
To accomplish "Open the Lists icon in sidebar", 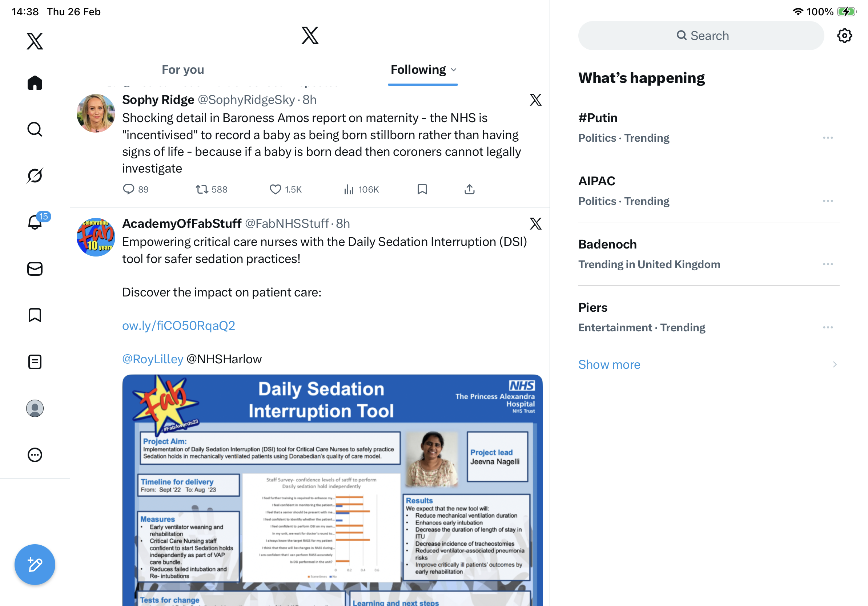I will (35, 362).
